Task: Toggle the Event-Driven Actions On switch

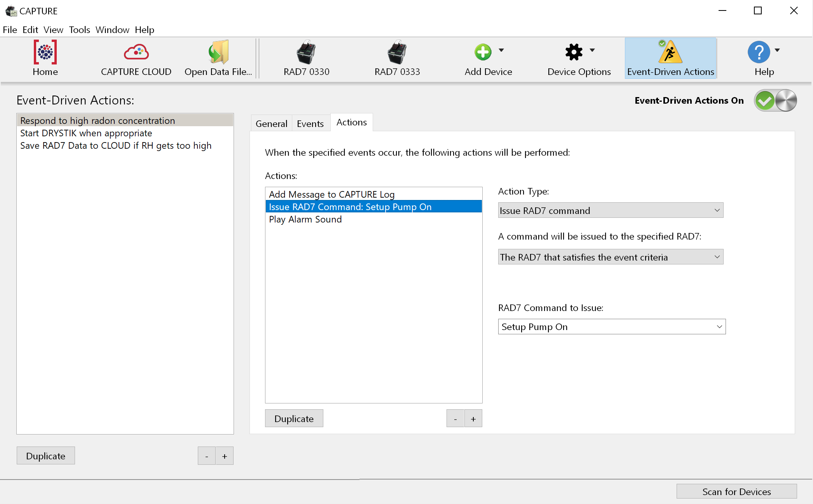Action: 775,101
